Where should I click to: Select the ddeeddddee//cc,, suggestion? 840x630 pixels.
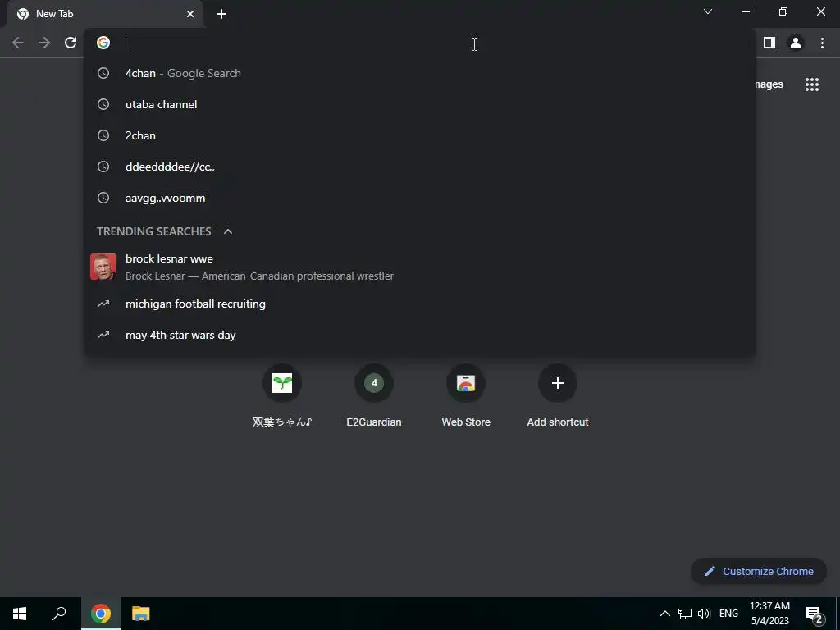point(420,167)
